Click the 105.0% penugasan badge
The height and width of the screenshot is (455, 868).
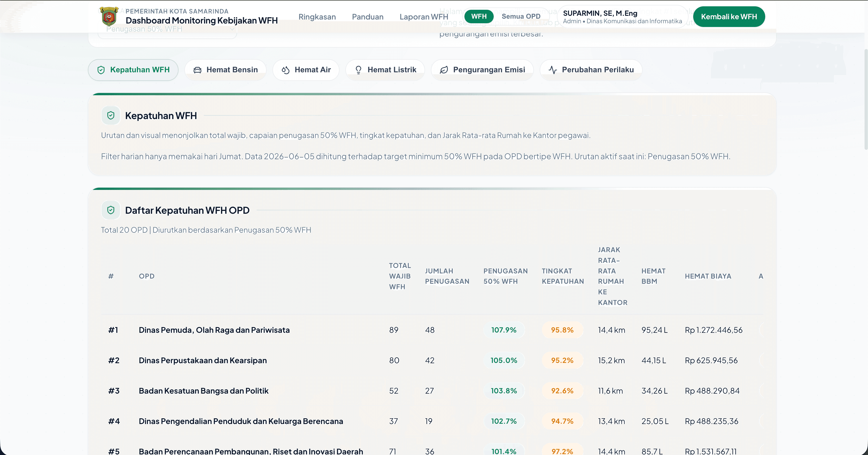[x=504, y=360]
